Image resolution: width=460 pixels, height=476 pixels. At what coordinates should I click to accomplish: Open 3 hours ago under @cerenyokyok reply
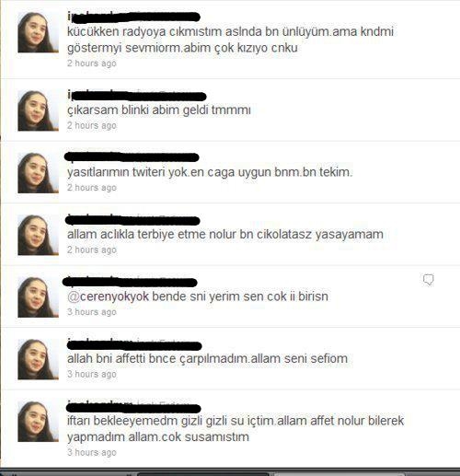(92, 312)
